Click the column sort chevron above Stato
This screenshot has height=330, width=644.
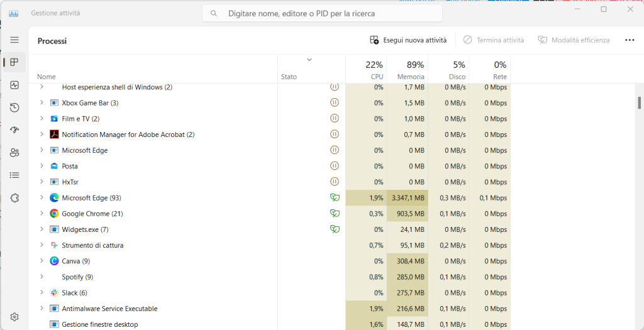[309, 60]
